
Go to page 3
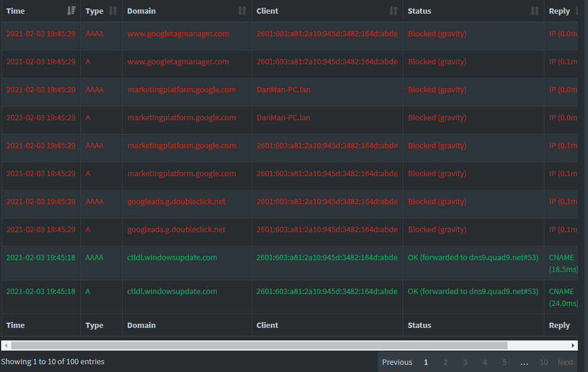[x=465, y=362]
